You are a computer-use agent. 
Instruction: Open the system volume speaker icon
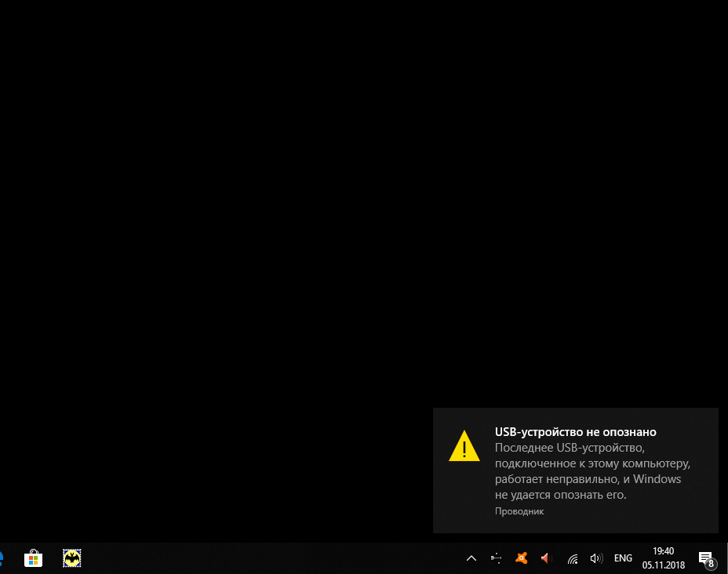point(597,558)
